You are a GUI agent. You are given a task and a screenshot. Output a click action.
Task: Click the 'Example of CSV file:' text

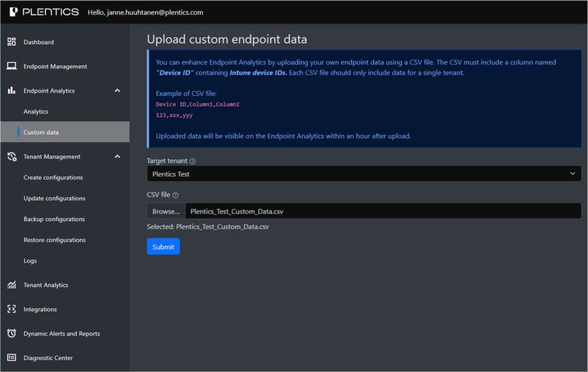tap(186, 94)
